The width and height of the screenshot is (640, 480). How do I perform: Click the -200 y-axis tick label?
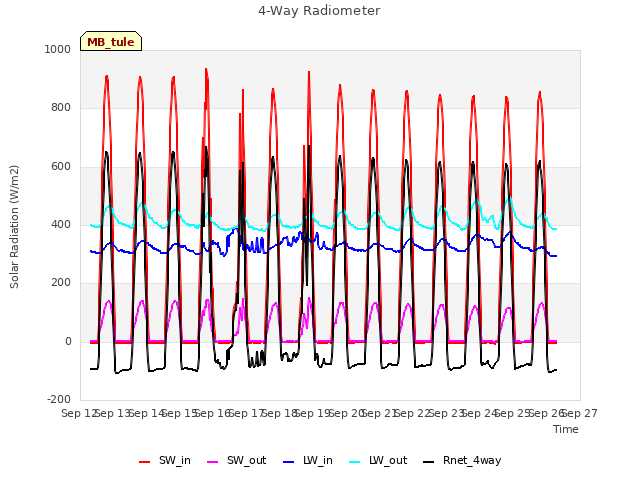pyautogui.click(x=59, y=399)
